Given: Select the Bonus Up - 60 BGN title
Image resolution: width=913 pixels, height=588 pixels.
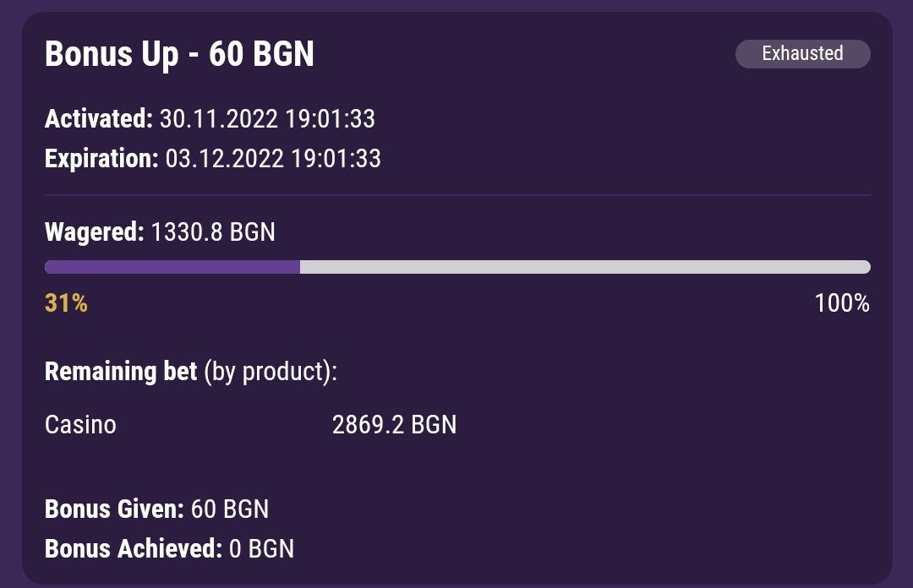Looking at the screenshot, I should 179,55.
